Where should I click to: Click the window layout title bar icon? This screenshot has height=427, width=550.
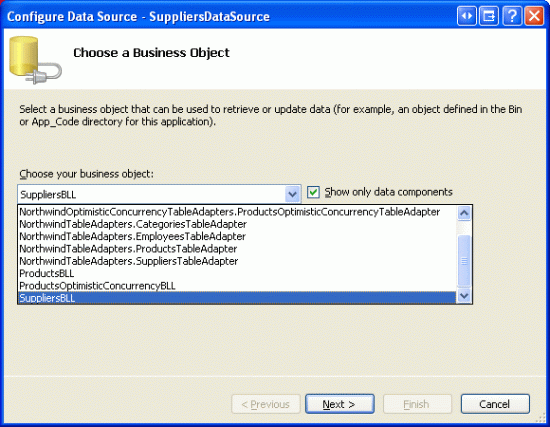489,16
